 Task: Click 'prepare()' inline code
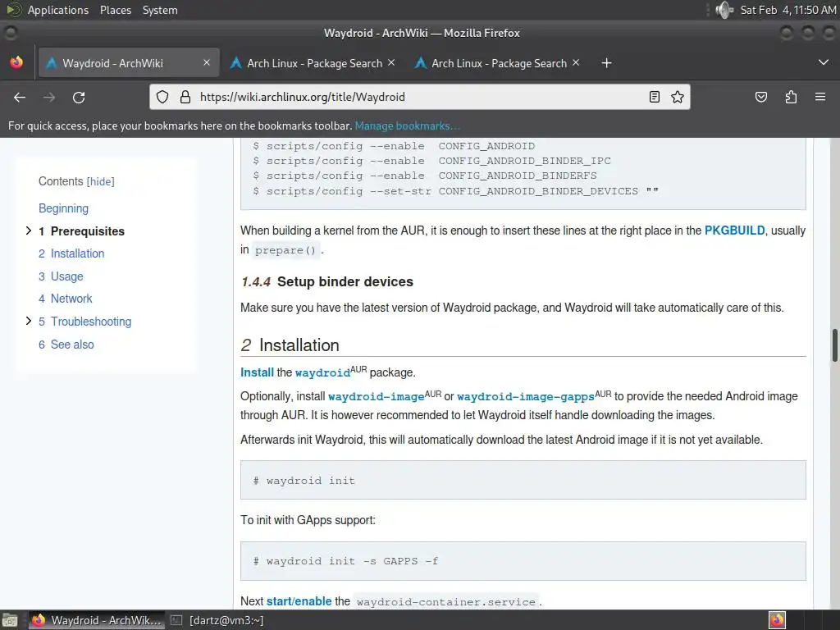coord(285,250)
